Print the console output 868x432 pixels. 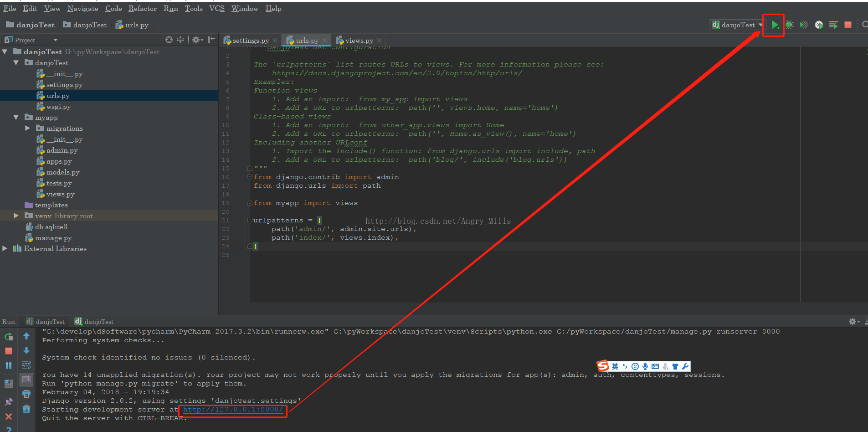click(x=26, y=394)
